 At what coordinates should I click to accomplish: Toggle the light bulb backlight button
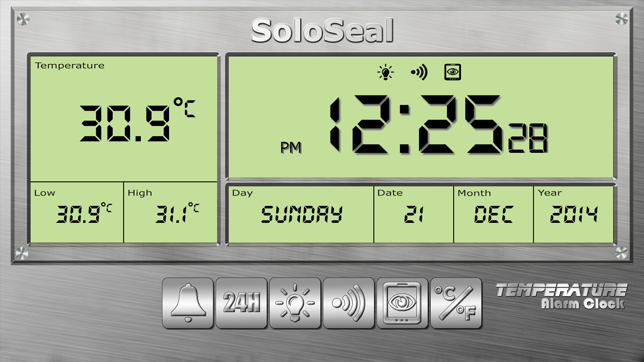[295, 303]
